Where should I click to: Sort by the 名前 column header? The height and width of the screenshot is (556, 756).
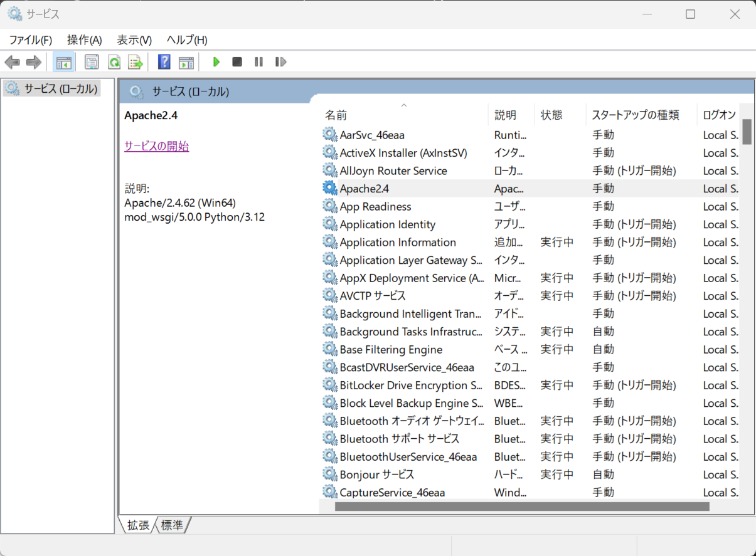point(403,115)
